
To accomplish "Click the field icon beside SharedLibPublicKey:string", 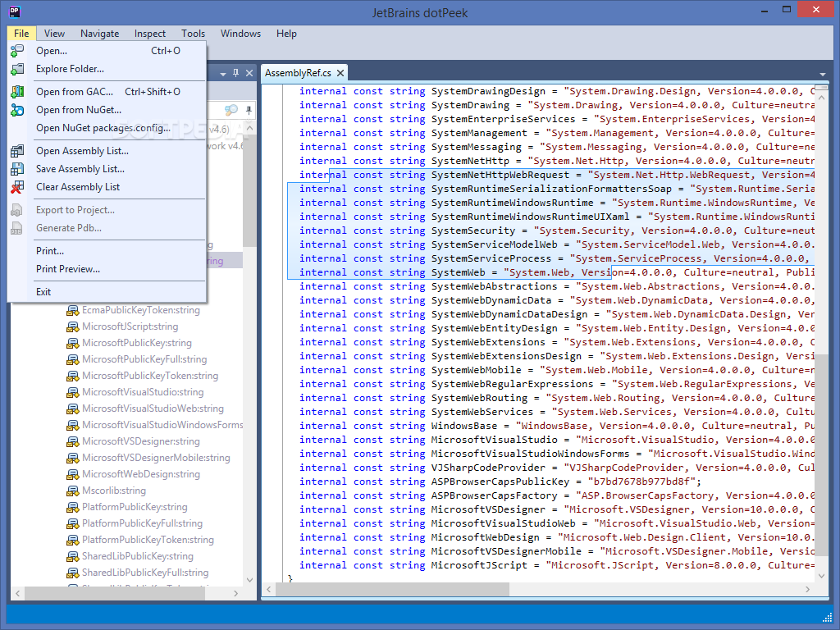I will (x=72, y=557).
